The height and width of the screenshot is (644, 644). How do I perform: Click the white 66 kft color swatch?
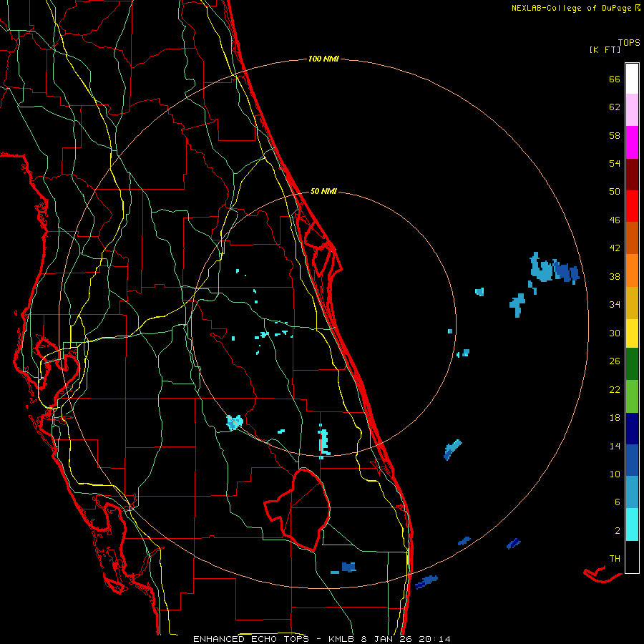click(632, 79)
